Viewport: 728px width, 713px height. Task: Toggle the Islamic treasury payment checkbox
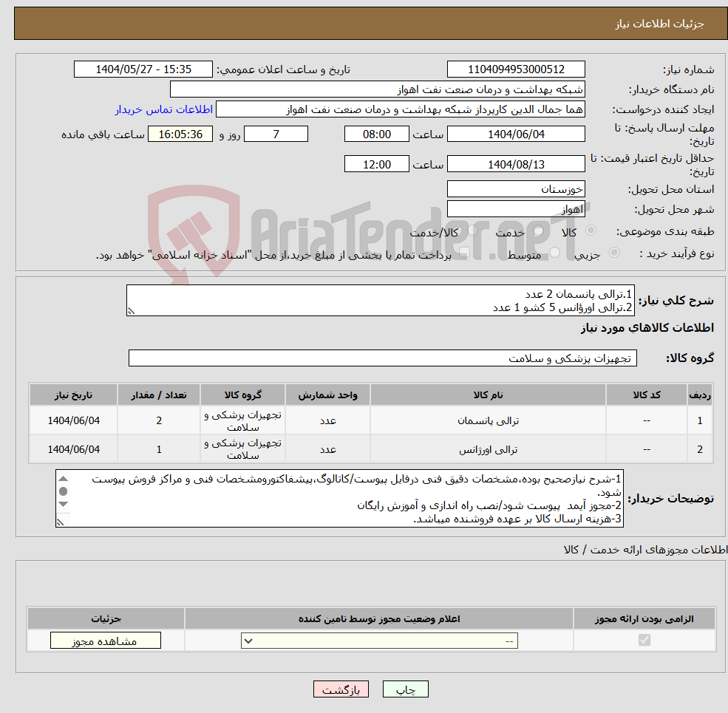coord(464,253)
